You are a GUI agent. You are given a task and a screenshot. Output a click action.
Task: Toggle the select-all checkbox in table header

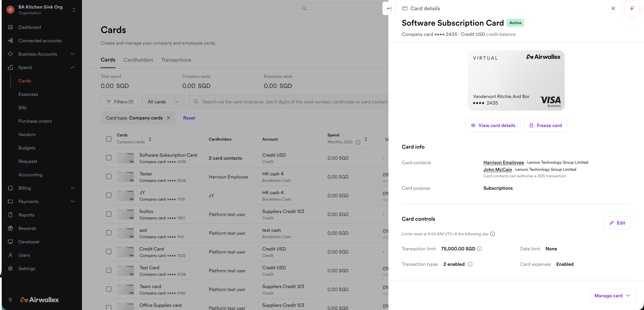coord(109,139)
